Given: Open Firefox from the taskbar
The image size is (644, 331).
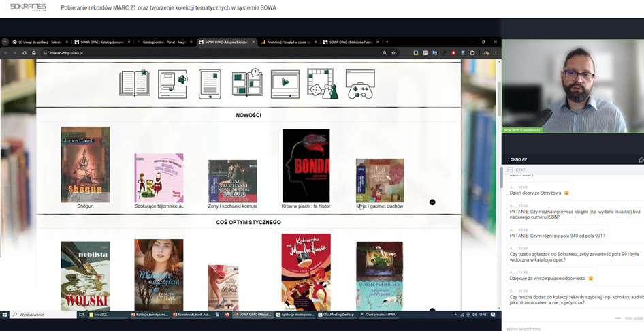Looking at the screenshot, I should click(x=227, y=315).
